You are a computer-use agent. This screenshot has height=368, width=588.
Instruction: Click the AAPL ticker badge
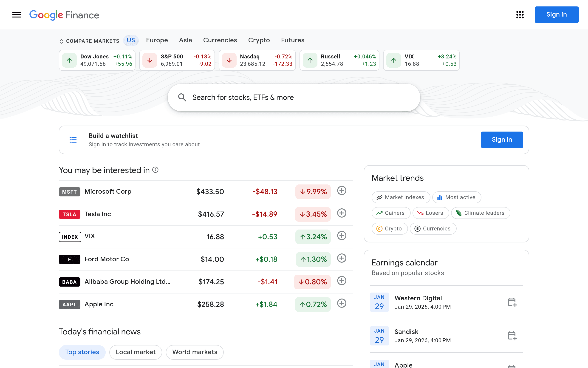(x=70, y=305)
